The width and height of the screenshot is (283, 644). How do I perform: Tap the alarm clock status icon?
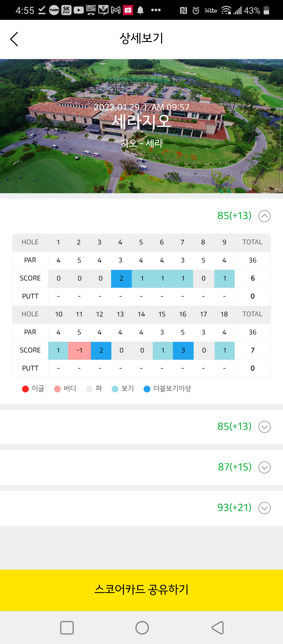point(196,10)
